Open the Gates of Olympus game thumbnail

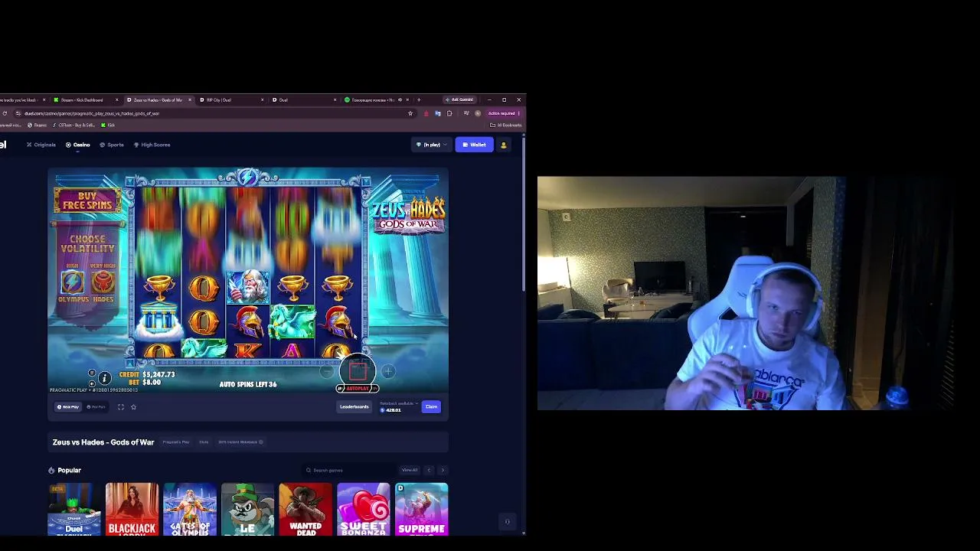(190, 509)
